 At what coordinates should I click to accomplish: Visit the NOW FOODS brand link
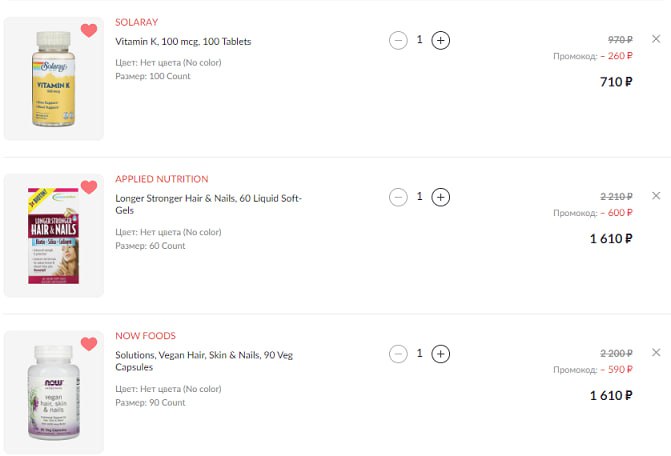(145, 336)
